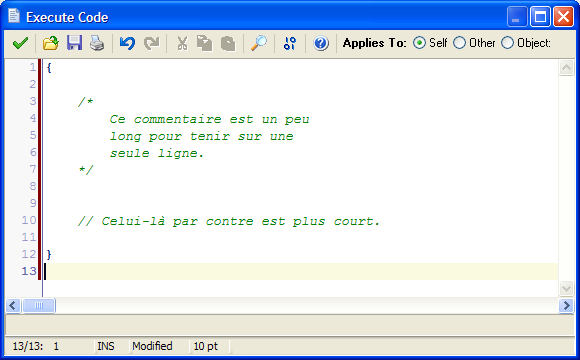Undo the last edit
The image size is (580, 360).
click(127, 43)
